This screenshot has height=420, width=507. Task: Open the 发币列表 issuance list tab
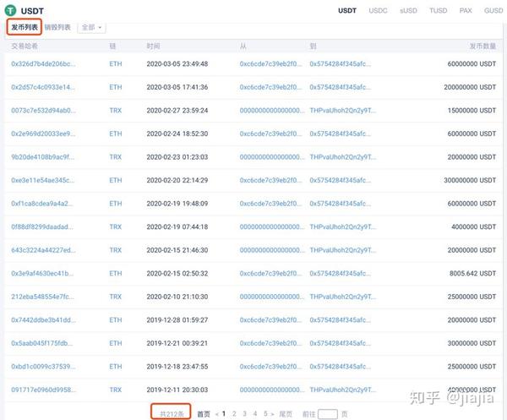click(25, 27)
